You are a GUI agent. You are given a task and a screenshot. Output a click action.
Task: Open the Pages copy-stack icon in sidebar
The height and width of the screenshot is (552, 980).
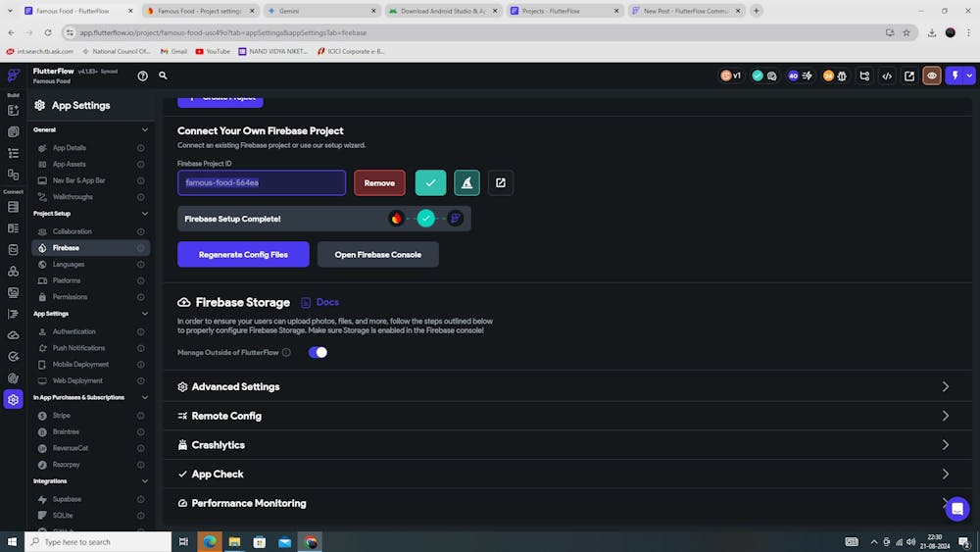coord(13,132)
